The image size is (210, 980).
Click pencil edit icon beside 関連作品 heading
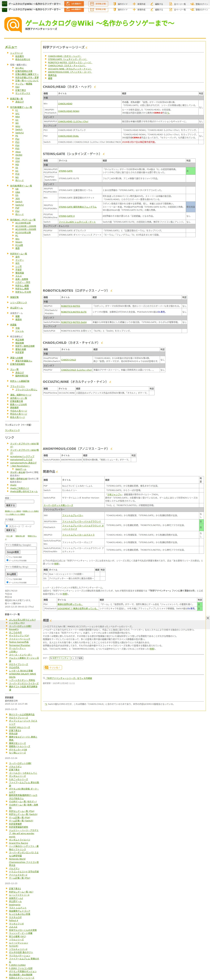[57, 472]
